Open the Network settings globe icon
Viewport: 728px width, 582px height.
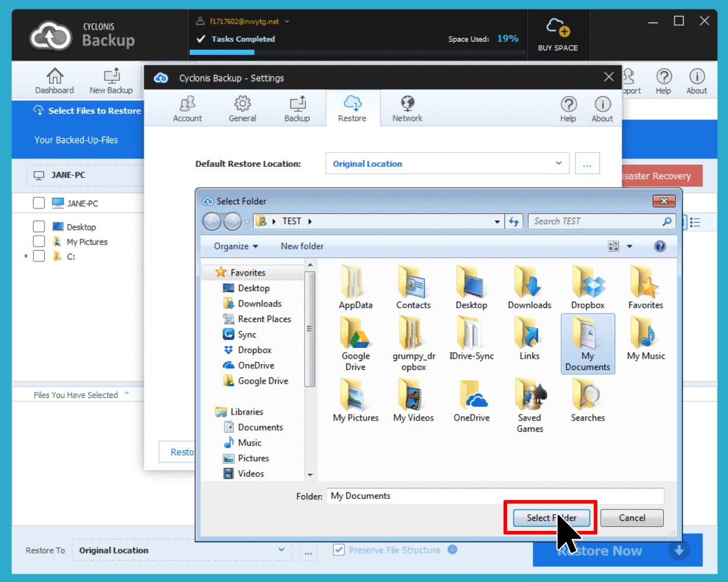407,104
